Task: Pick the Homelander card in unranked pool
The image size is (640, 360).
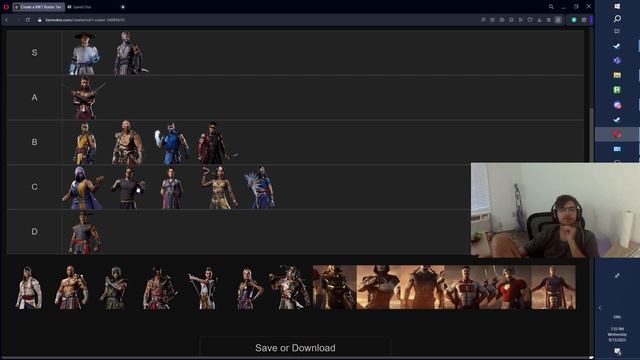Action: pos(553,287)
